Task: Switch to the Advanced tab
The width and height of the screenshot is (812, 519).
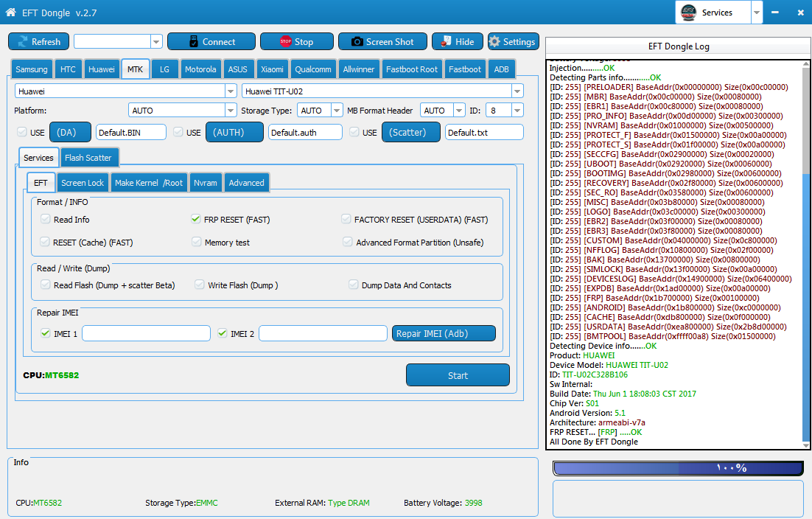Action: (247, 182)
